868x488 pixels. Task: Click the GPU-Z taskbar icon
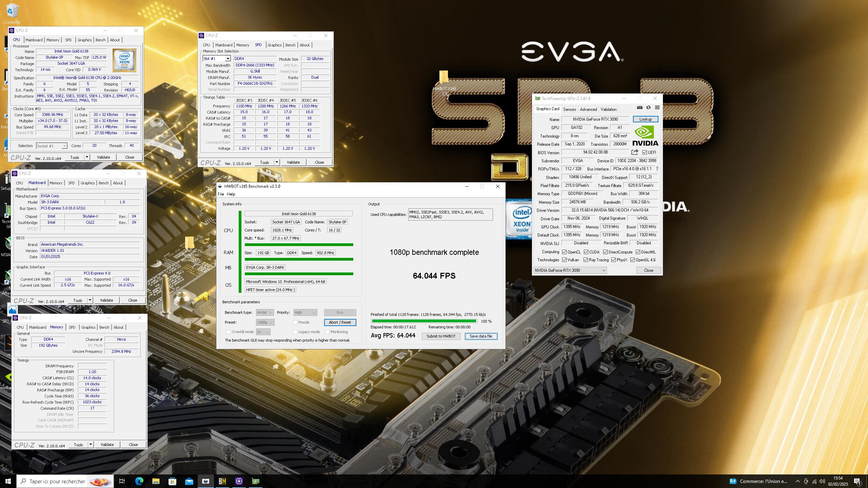[256, 481]
